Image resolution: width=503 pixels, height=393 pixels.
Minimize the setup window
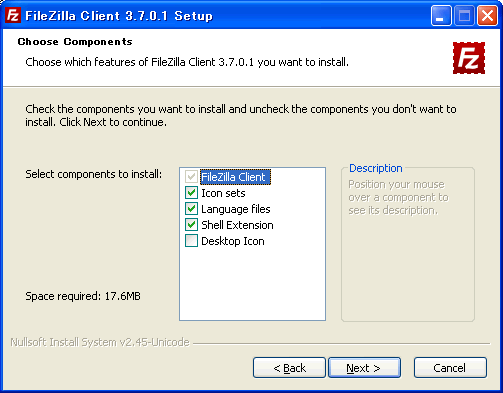tap(441, 15)
